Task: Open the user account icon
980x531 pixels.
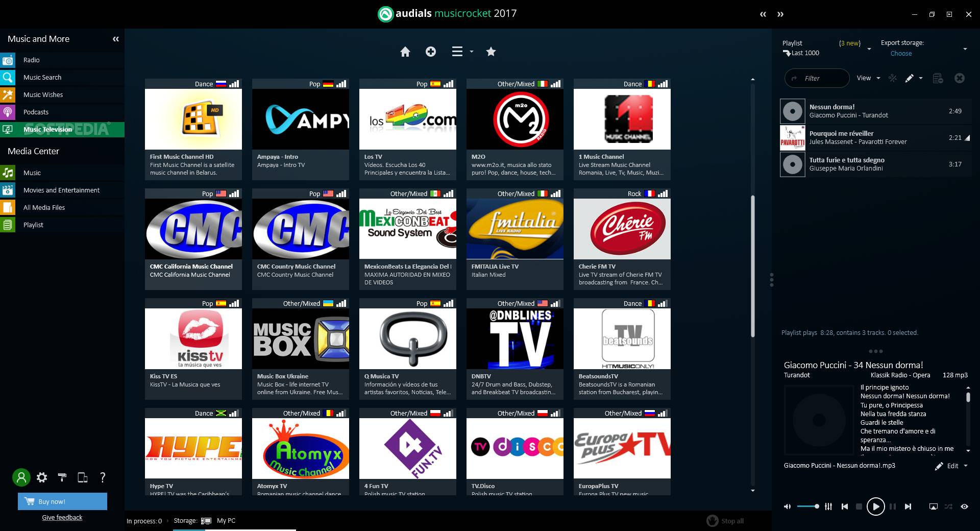Action: tap(21, 477)
